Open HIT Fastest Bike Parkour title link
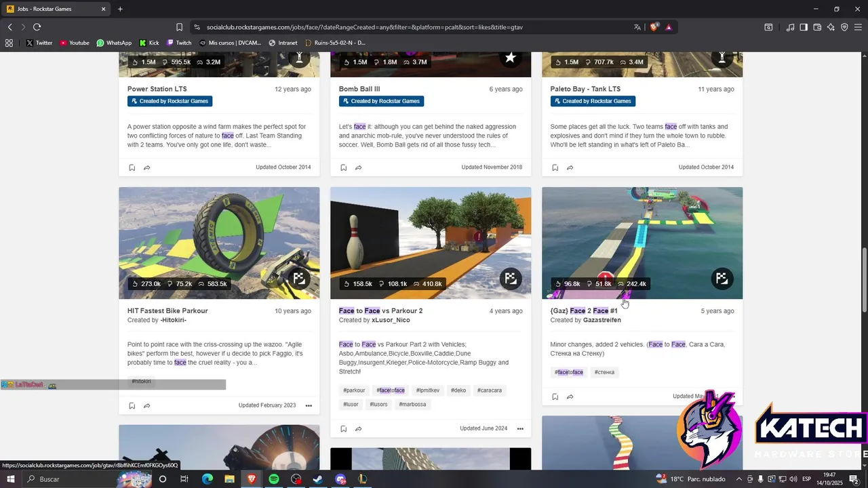The height and width of the screenshot is (488, 868). 167,311
